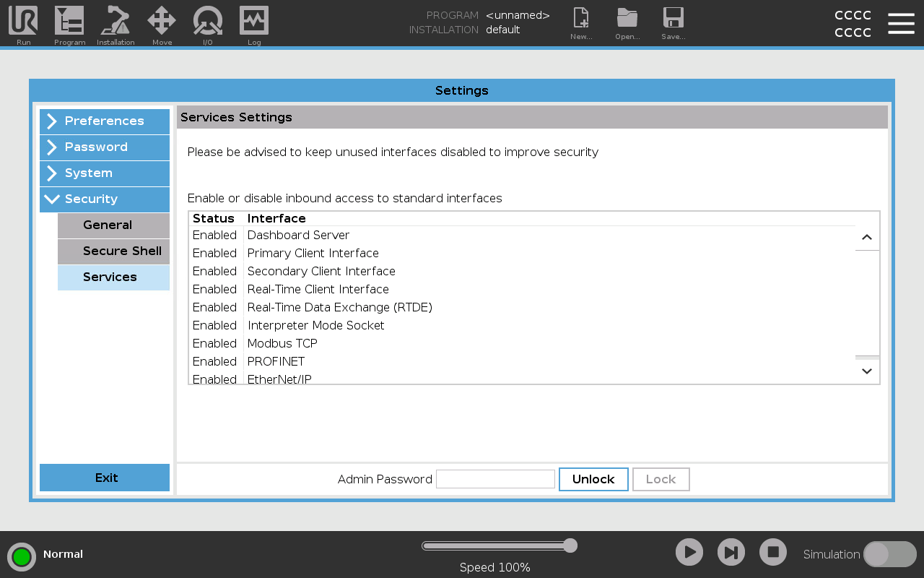Click the <unnamed> program name
Screen dimensions: 924x578
click(518, 15)
